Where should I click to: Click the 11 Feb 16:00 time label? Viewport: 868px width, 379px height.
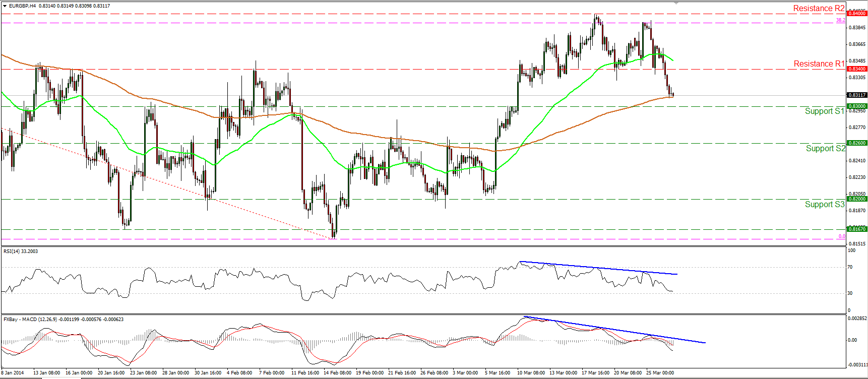pos(305,373)
